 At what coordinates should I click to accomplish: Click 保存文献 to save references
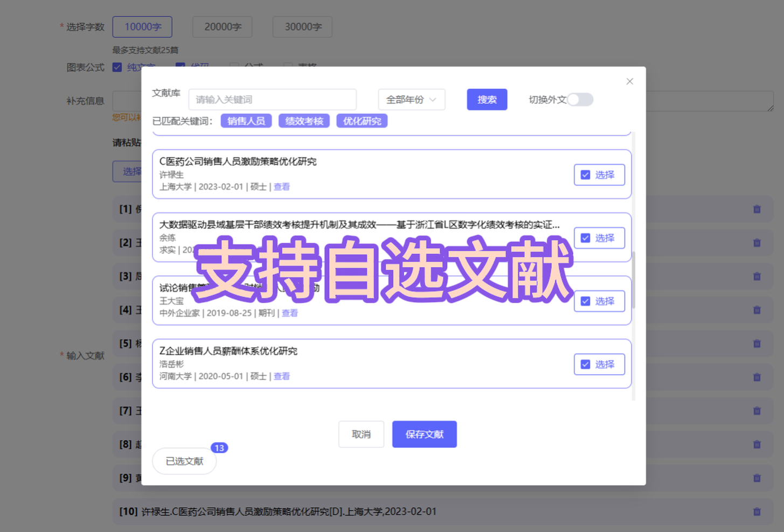(x=424, y=434)
